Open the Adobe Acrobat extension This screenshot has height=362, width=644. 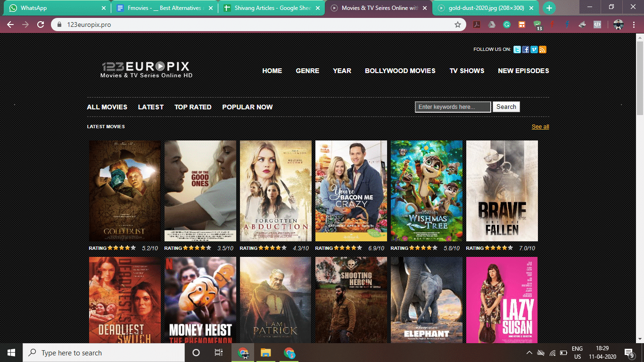click(477, 25)
